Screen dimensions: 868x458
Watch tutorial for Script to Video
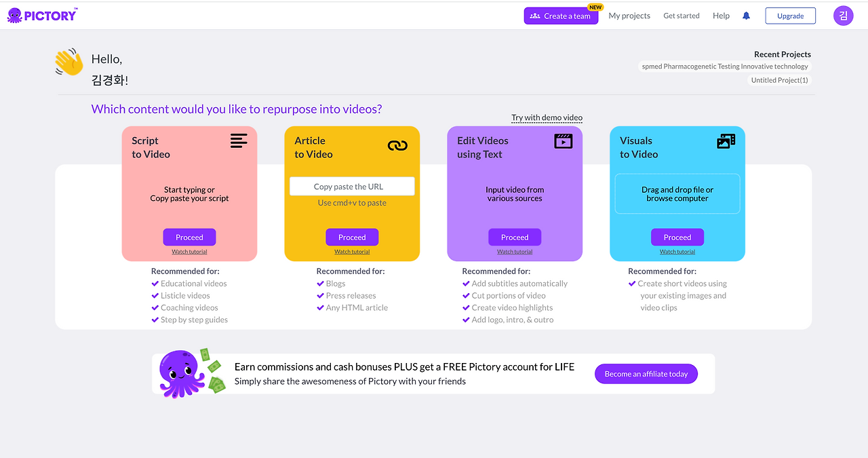point(189,252)
